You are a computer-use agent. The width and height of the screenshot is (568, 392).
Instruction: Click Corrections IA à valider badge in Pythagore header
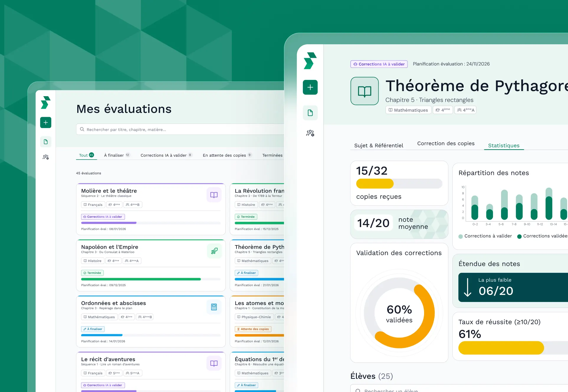click(x=379, y=64)
